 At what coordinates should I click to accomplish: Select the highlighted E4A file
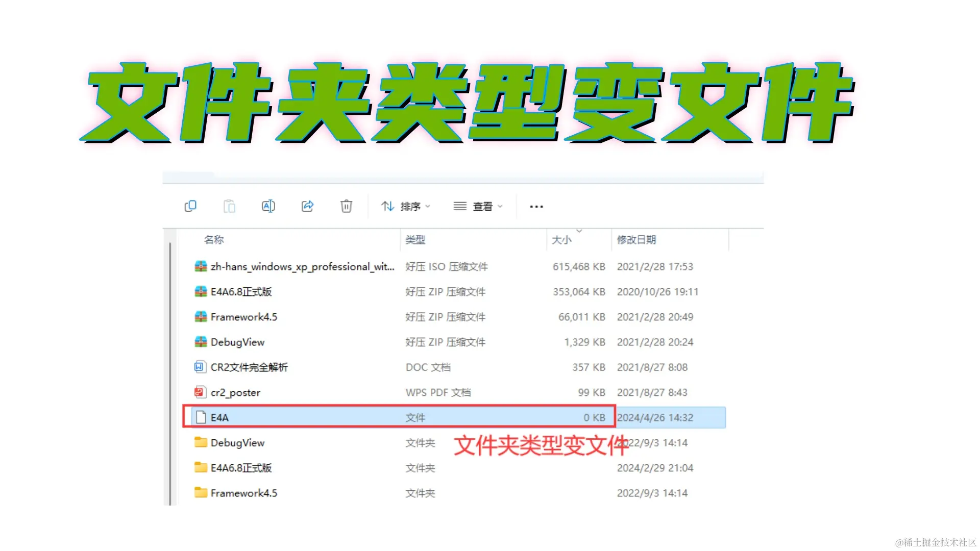[x=357, y=417]
